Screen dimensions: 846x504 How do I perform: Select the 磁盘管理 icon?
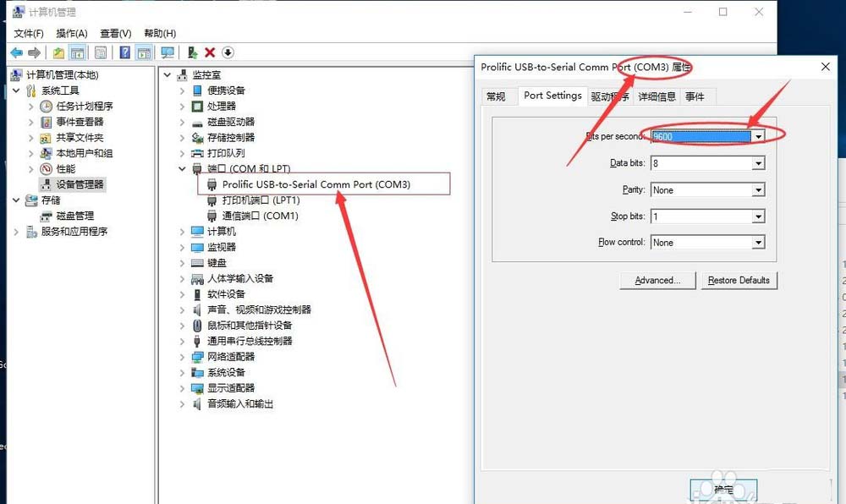47,216
